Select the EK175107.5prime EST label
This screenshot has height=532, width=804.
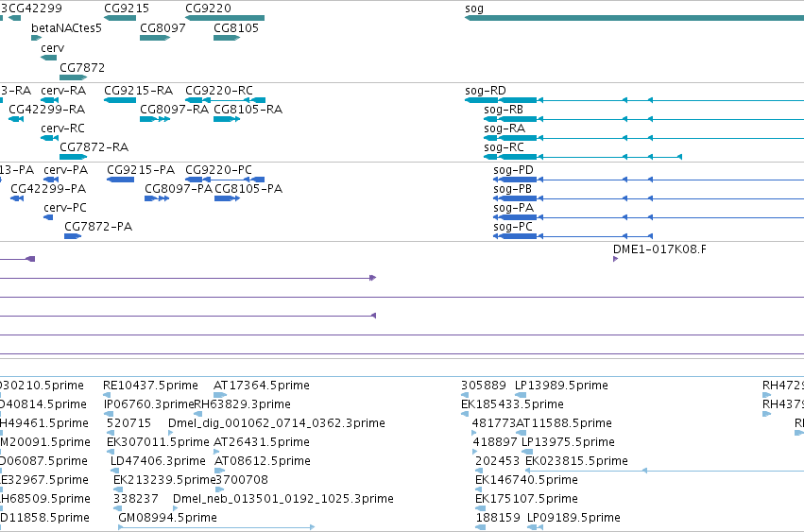(526, 500)
